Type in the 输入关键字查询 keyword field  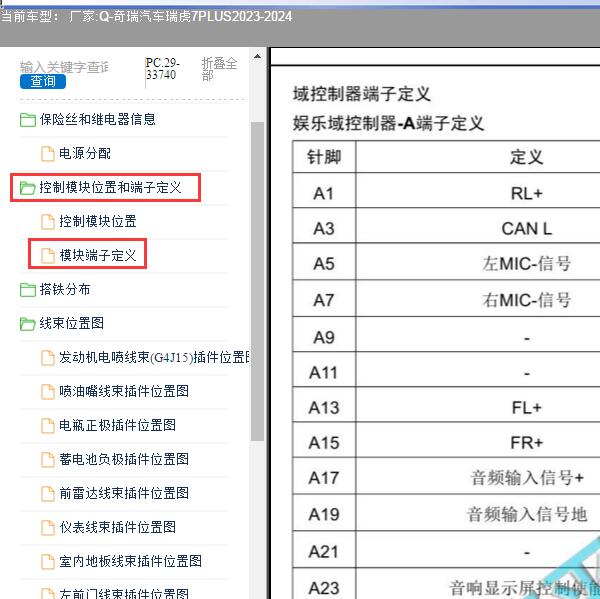pyautogui.click(x=64, y=66)
